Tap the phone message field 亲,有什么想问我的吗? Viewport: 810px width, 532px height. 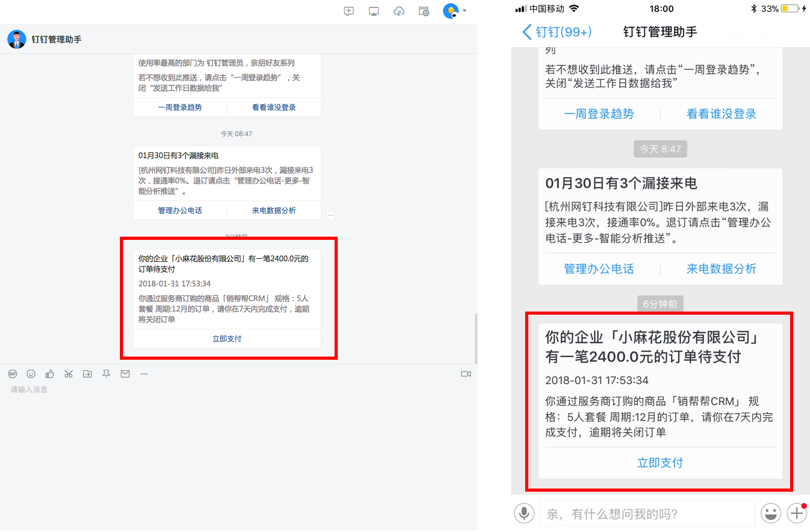pyautogui.click(x=647, y=514)
